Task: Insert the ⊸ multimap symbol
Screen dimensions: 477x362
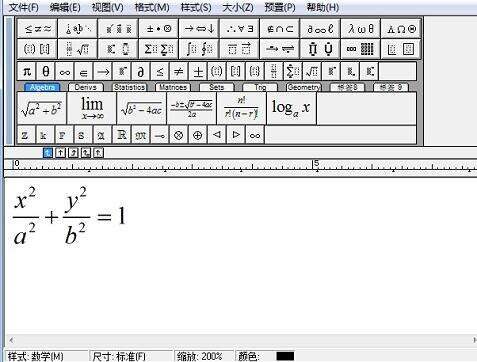Action: (x=160, y=135)
